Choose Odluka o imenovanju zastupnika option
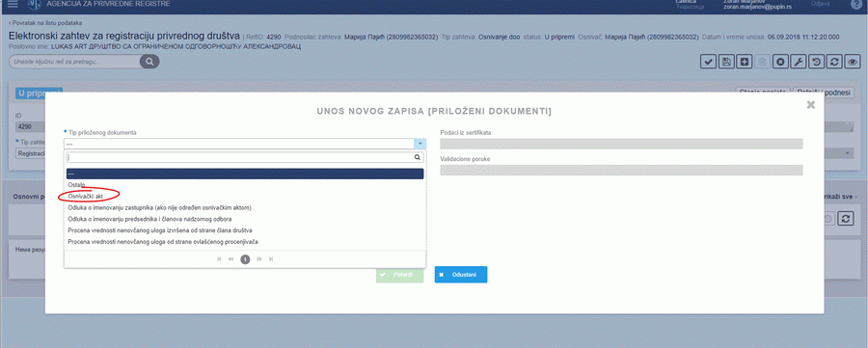The image size is (868, 348). click(x=160, y=207)
